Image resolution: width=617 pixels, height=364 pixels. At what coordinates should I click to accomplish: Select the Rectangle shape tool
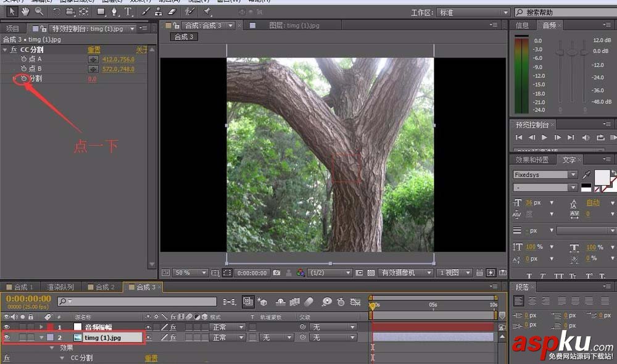click(101, 12)
